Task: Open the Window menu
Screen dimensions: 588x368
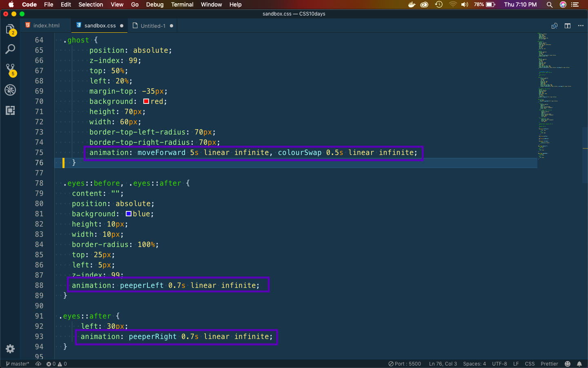Action: pyautogui.click(x=211, y=4)
